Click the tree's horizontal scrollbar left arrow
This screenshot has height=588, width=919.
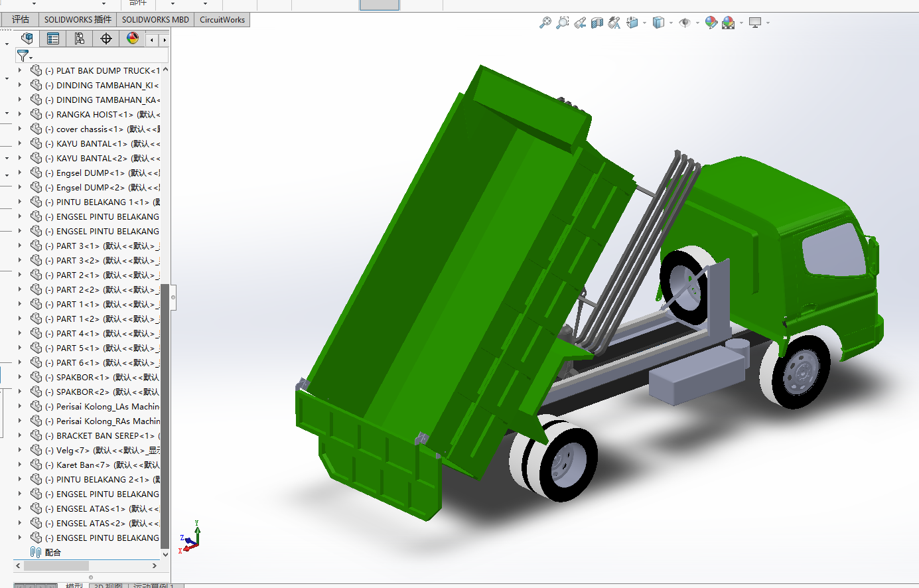19,566
